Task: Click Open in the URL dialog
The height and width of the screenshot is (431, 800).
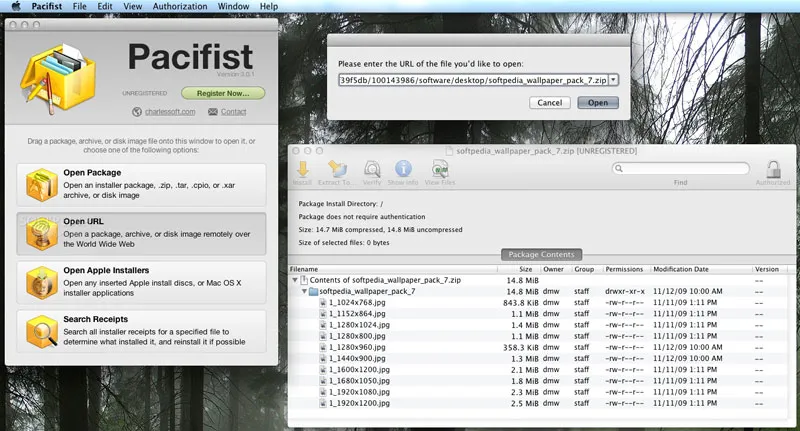Action: (x=598, y=103)
